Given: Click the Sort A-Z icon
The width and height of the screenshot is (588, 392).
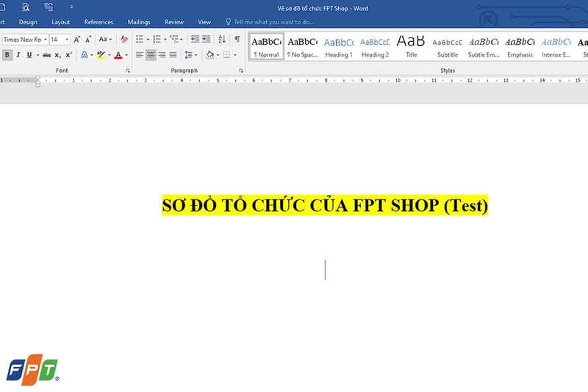Looking at the screenshot, I should pyautogui.click(x=222, y=40).
